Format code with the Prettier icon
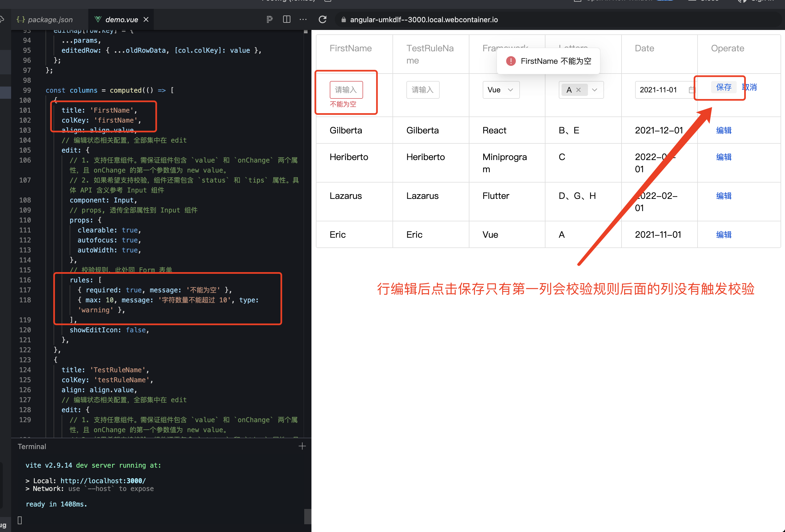785x532 pixels. 270,19
